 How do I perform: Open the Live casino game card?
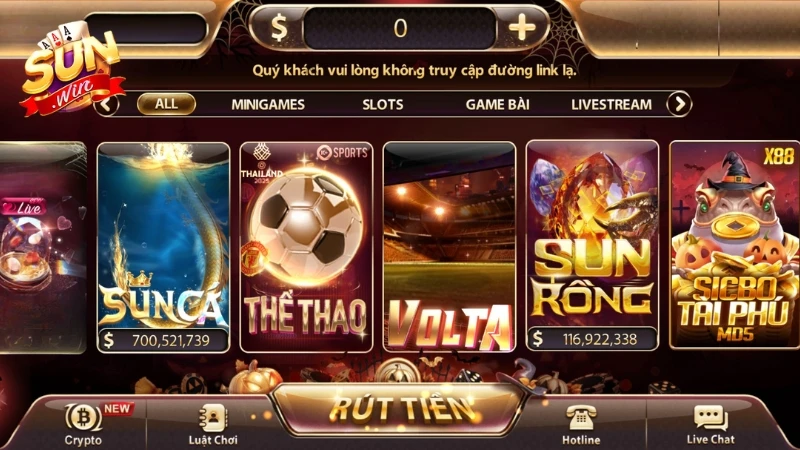pyautogui.click(x=43, y=247)
